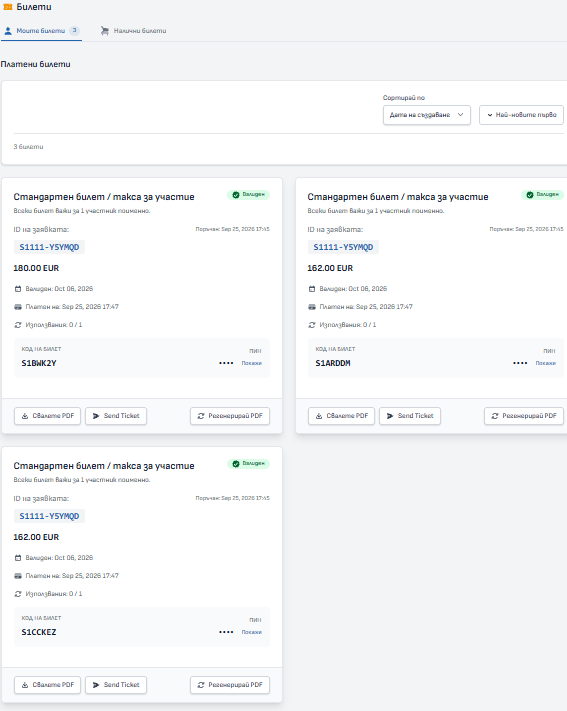The width and height of the screenshot is (567, 711).
Task: Click the order ID on the S1ARDDM ticket card
Action: click(x=343, y=247)
